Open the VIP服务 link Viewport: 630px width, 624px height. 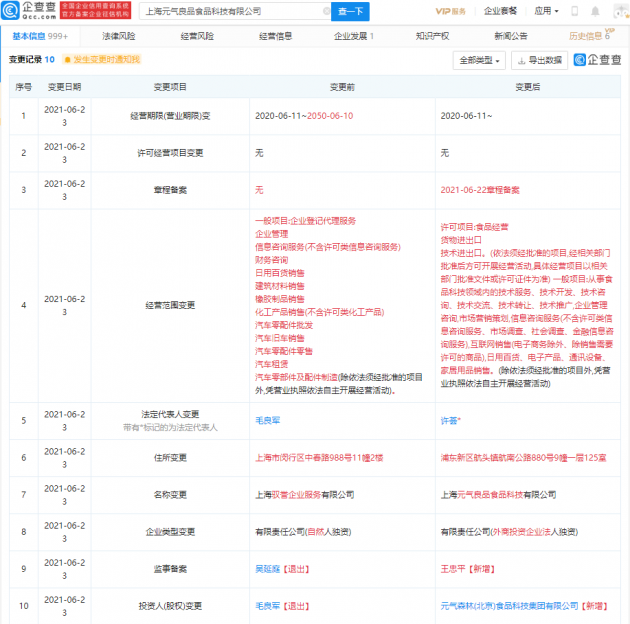(450, 11)
